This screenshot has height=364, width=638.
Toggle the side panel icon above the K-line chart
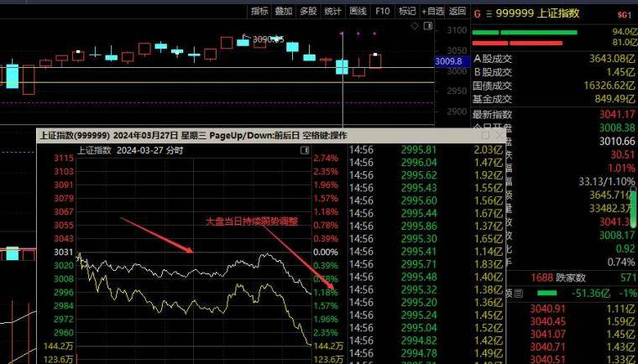(x=427, y=26)
